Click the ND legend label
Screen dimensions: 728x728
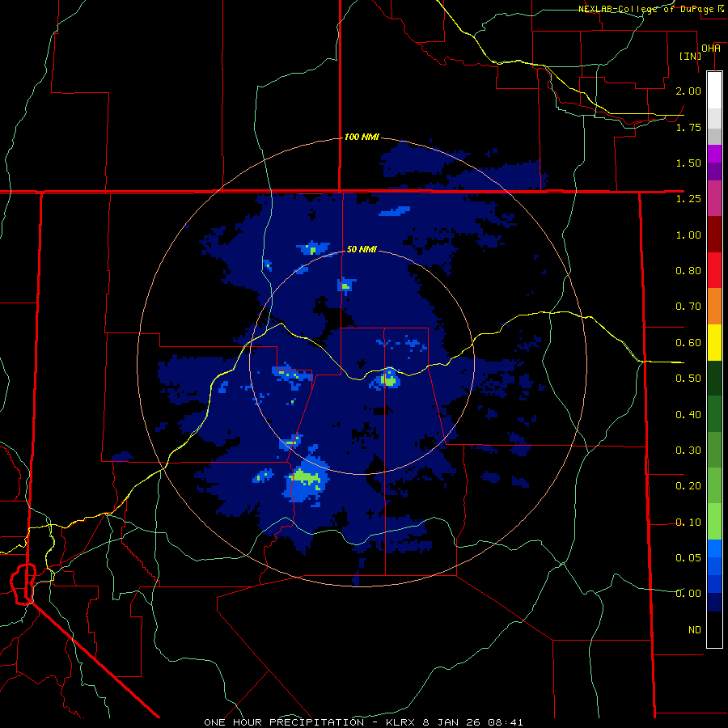click(x=695, y=629)
